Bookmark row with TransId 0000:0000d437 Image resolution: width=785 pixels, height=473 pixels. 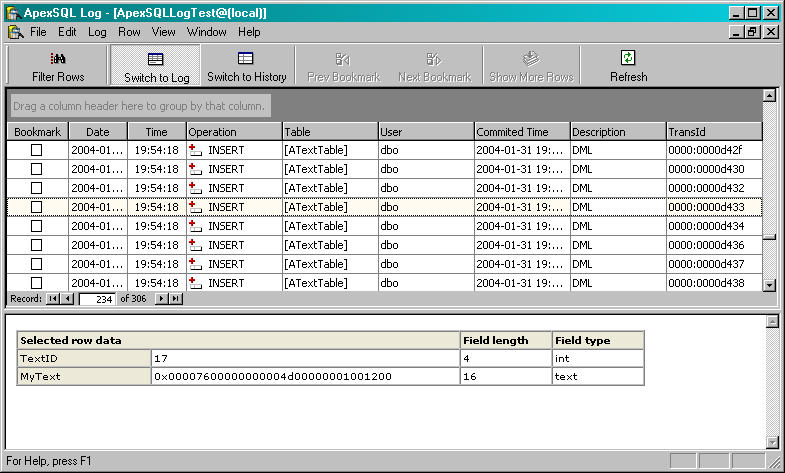tap(37, 264)
